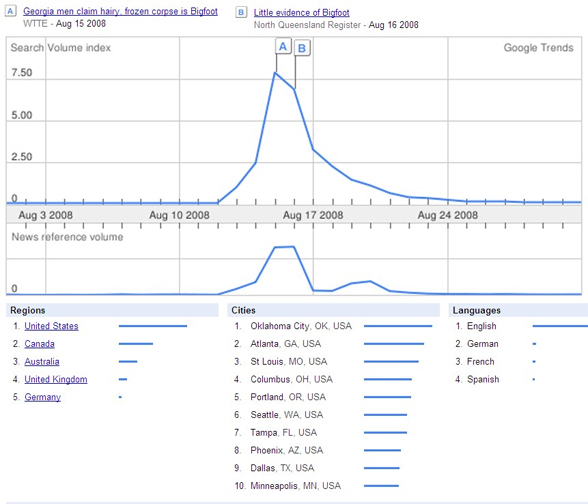Screen dimensions: 588x504
Task: Click the Tampa, FL, USA entry
Action: coord(284,432)
